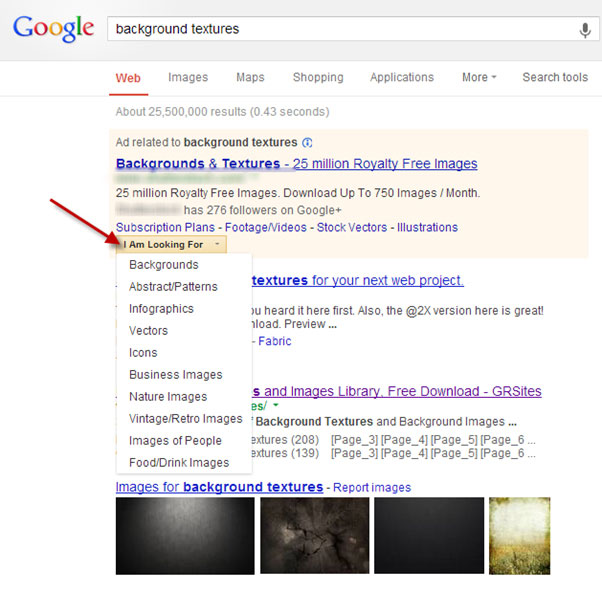Start voice search with microphone icon
The height and width of the screenshot is (591, 602).
[585, 30]
